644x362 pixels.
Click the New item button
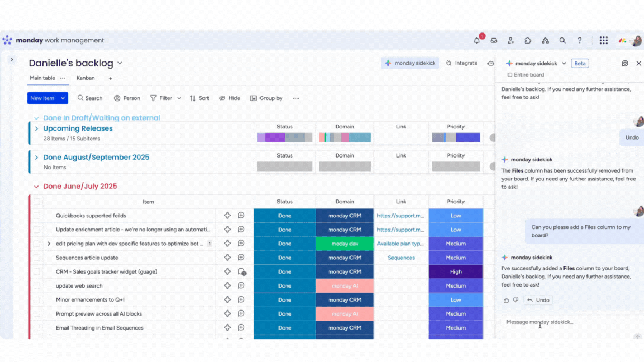coord(42,98)
